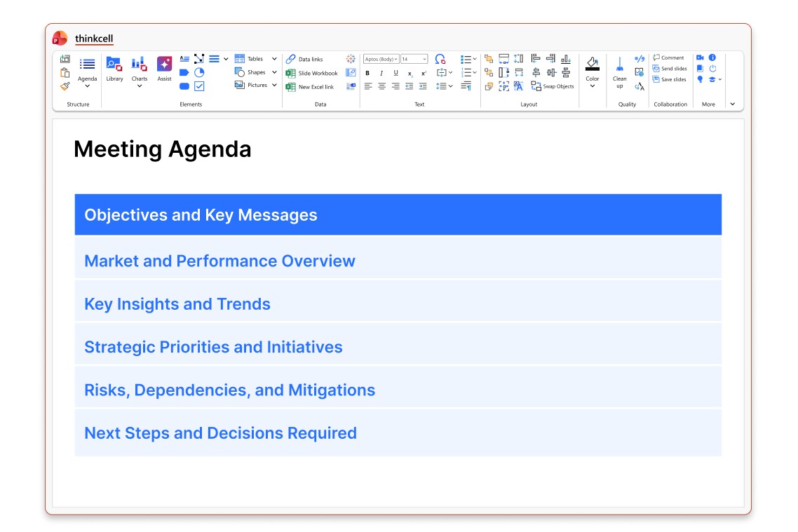Click New Excel link button
Image resolution: width=798 pixels, height=532 pixels.
[x=310, y=87]
